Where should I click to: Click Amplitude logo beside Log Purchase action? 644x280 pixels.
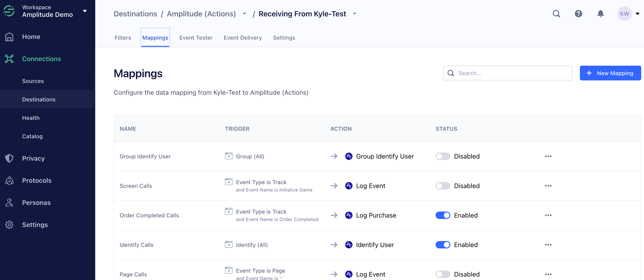point(349,215)
